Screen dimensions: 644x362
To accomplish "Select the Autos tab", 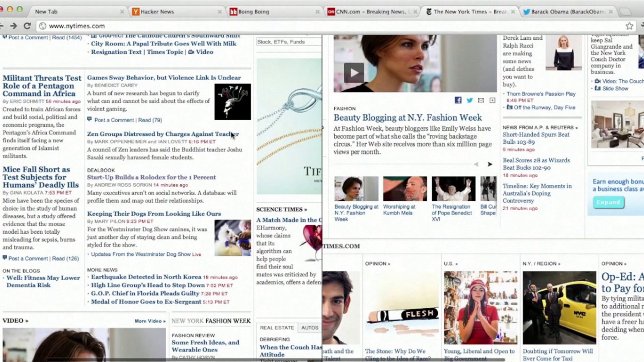I will pos(310,328).
